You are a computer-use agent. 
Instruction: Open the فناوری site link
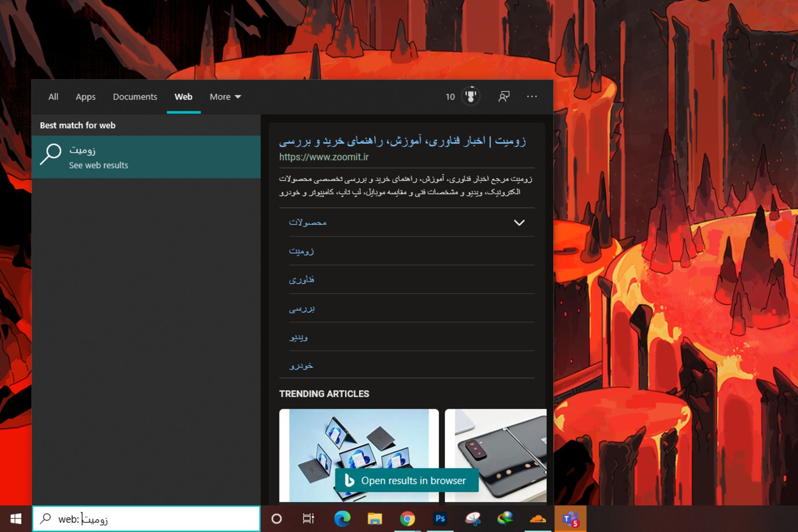(301, 280)
